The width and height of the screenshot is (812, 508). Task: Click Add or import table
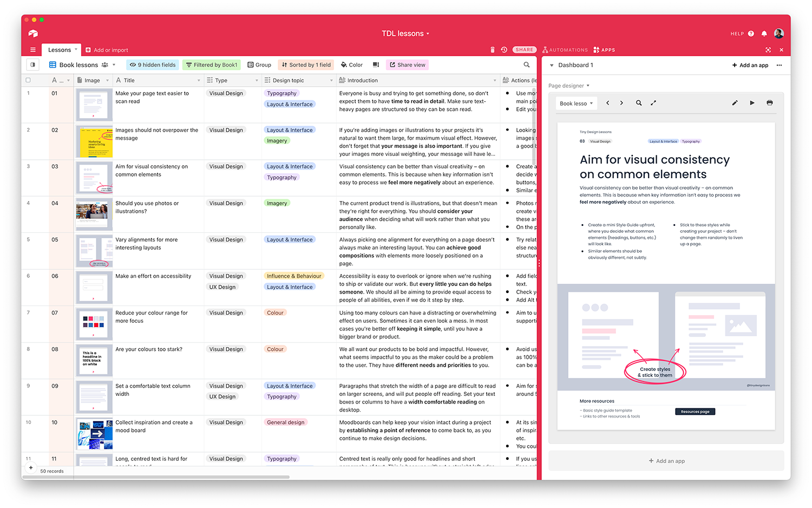(107, 50)
